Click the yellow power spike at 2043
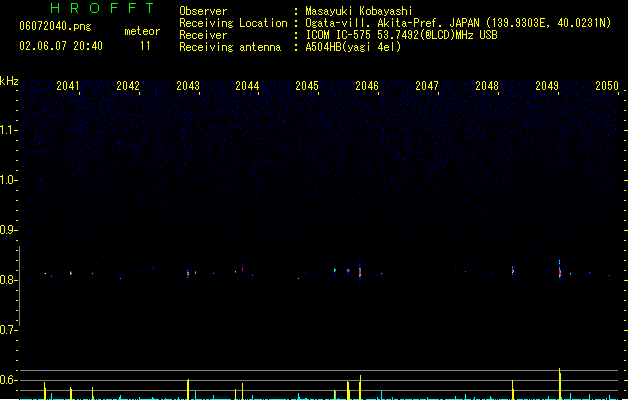The image size is (629, 400). click(x=188, y=389)
